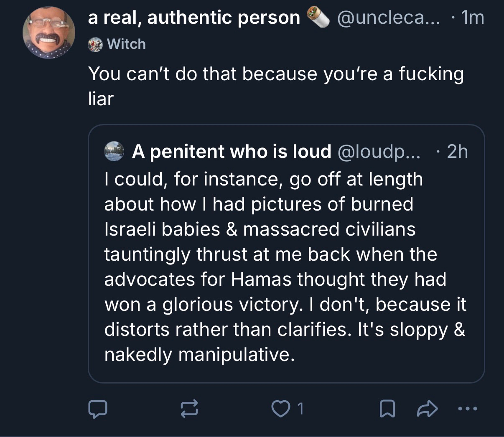Click display name "a real, authentic person"

click(194, 18)
